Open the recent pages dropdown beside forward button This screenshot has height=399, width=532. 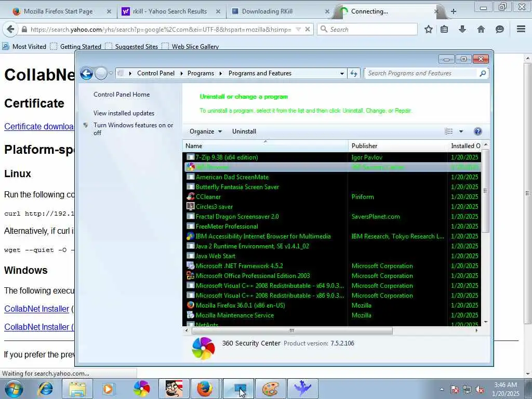click(x=111, y=73)
